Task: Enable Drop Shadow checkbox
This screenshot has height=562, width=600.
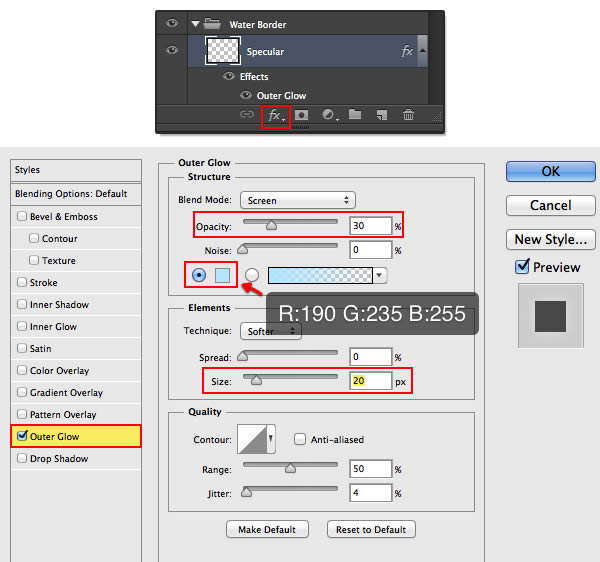Action: coord(22,458)
